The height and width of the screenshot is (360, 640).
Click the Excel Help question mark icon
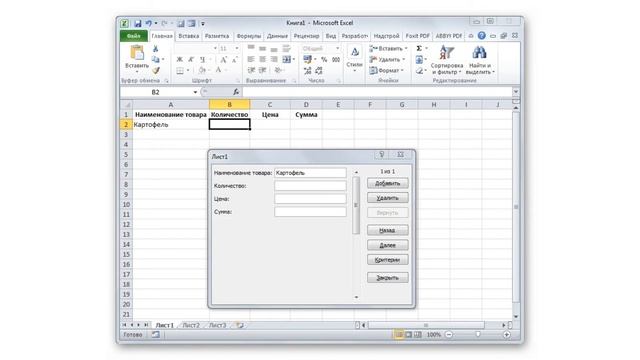click(x=482, y=36)
